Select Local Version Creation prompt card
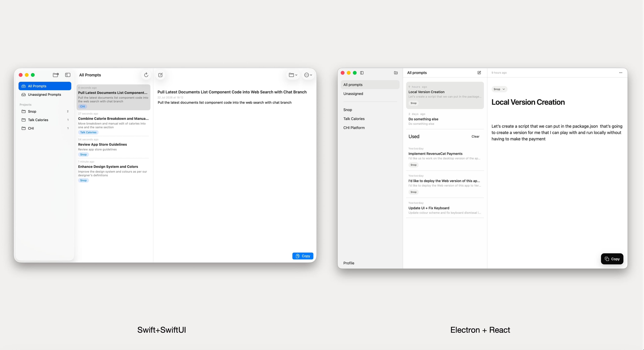 [x=445, y=95]
